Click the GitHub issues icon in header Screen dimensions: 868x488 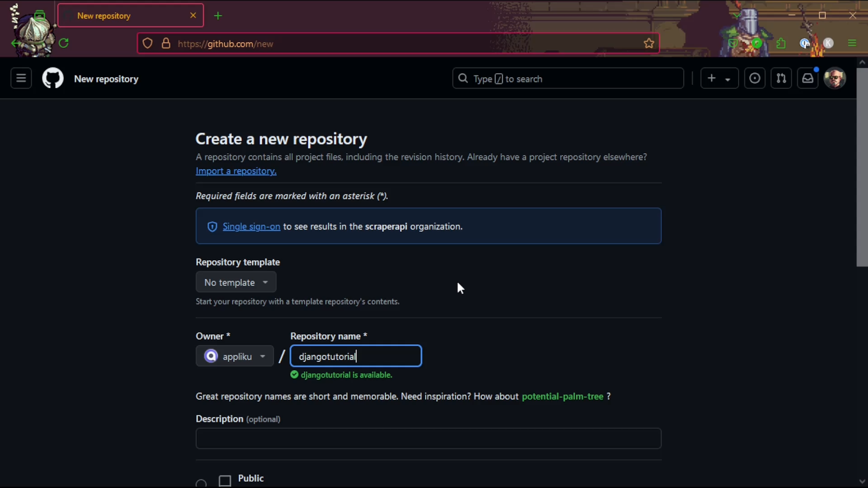point(755,78)
